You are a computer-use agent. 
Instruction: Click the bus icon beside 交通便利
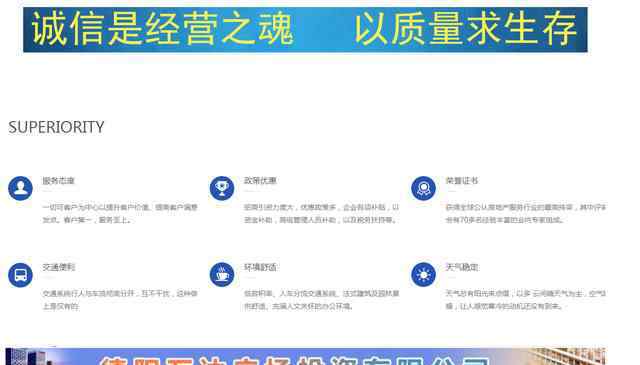[20, 275]
